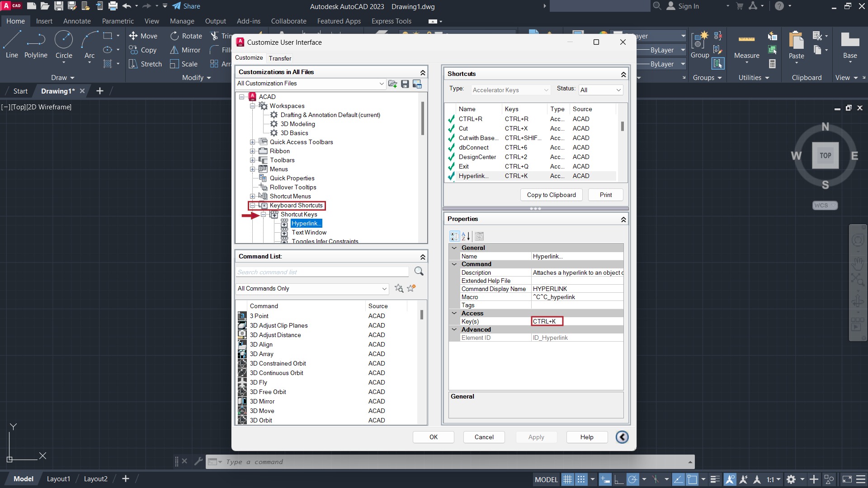Click the command list search magnifier

(419, 271)
